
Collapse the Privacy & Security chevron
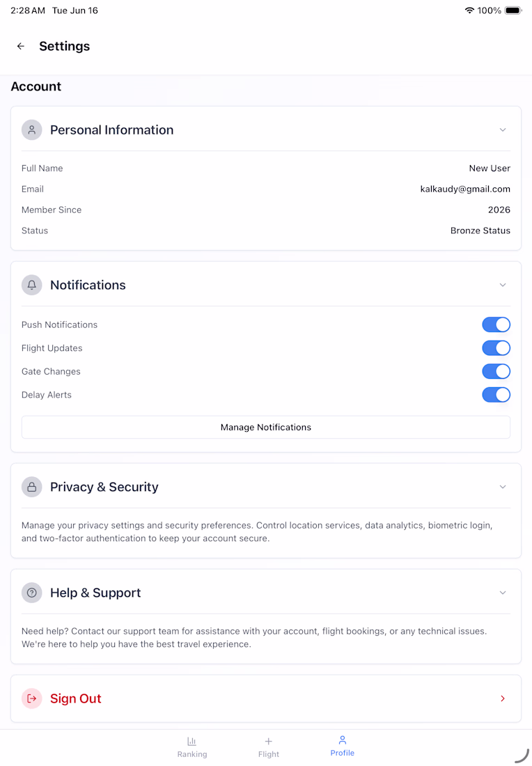pos(503,487)
